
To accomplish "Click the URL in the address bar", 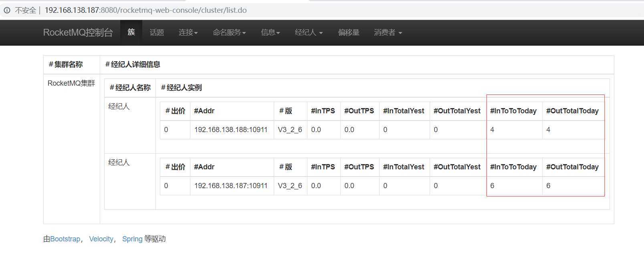I will click(x=145, y=10).
